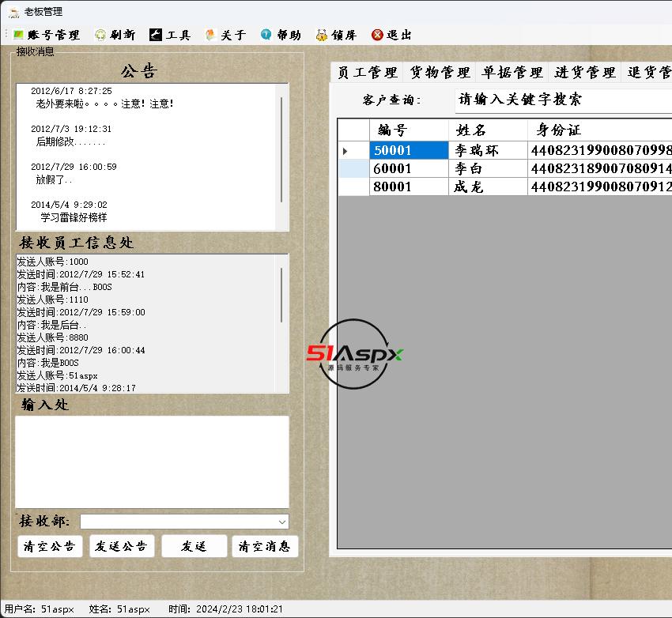Click the announcement 老外要来啦 text
Image resolution: width=672 pixels, height=618 pixels.
[x=104, y=104]
